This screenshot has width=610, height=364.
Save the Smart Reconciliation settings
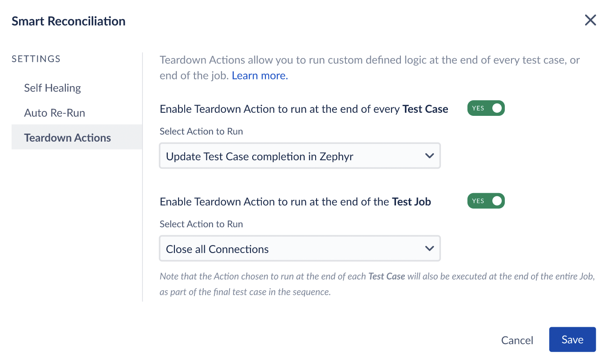coord(572,340)
